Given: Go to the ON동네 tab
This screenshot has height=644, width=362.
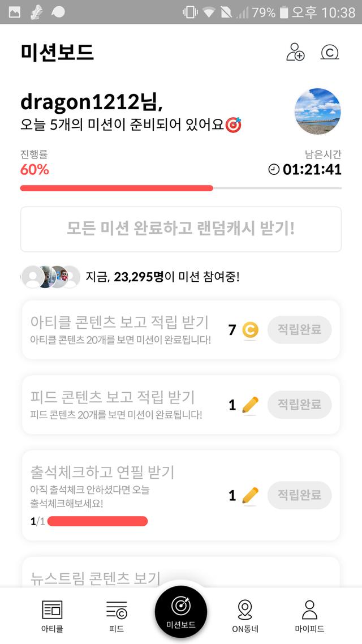Looking at the screenshot, I should [245, 616].
